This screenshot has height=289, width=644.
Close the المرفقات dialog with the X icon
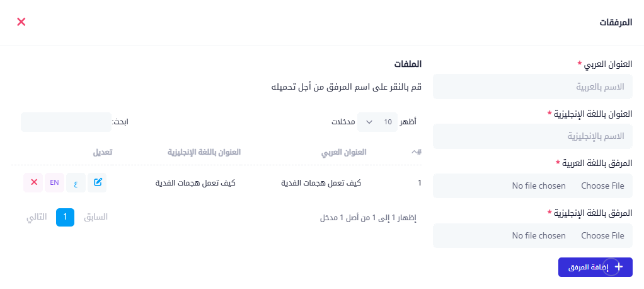point(21,22)
